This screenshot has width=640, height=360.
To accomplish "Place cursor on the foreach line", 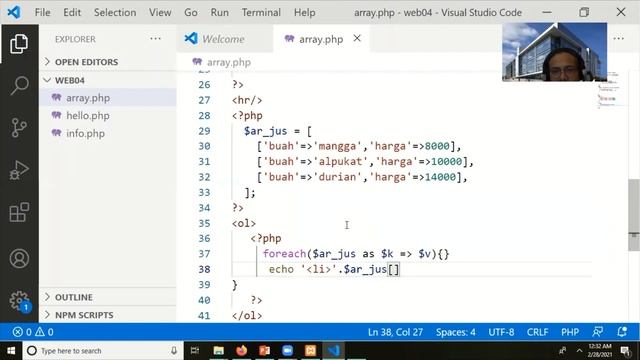I will tap(356, 254).
